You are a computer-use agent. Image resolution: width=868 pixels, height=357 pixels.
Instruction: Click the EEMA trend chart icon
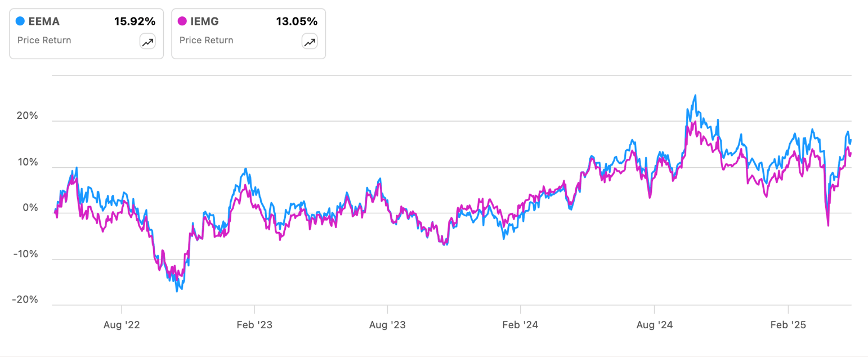pyautogui.click(x=147, y=41)
